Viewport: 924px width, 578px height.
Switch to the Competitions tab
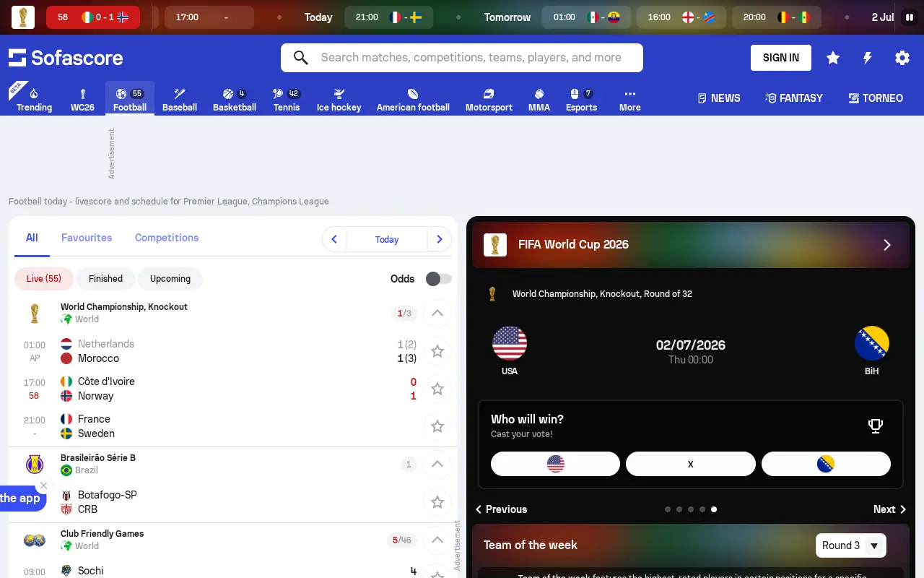pos(167,238)
